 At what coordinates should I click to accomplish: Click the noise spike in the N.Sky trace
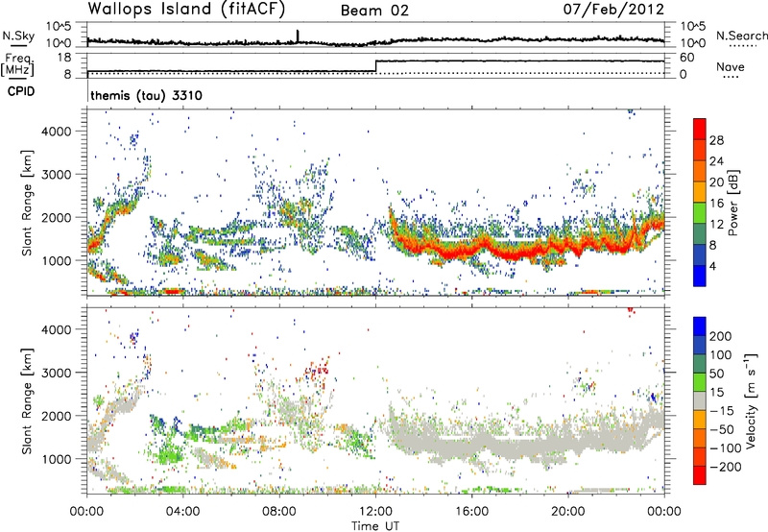click(x=298, y=36)
